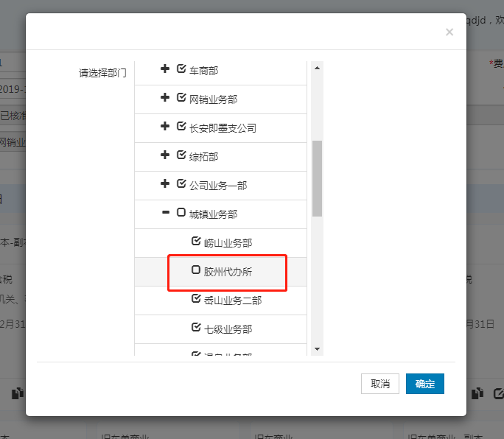Click the scrollbar up arrow
The width and height of the screenshot is (504, 439).
point(318,68)
